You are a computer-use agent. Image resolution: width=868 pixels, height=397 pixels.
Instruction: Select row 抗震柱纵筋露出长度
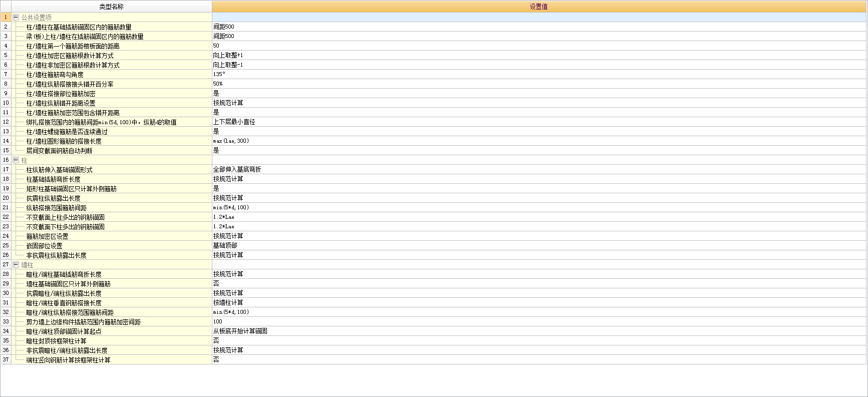click(x=53, y=198)
